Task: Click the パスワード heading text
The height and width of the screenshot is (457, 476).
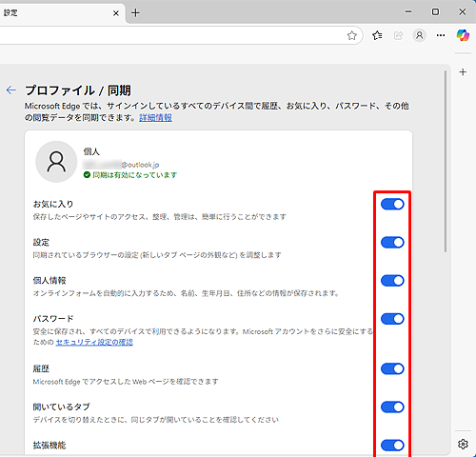Action: [53, 319]
